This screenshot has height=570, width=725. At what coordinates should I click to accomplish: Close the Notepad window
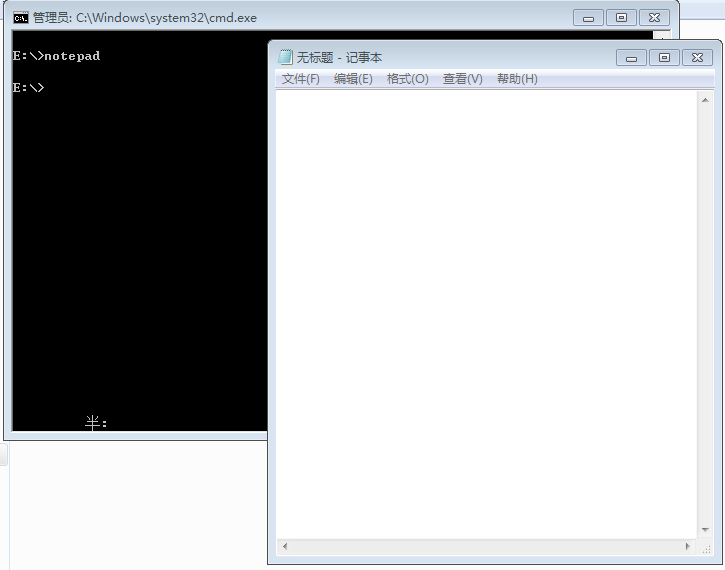(697, 58)
